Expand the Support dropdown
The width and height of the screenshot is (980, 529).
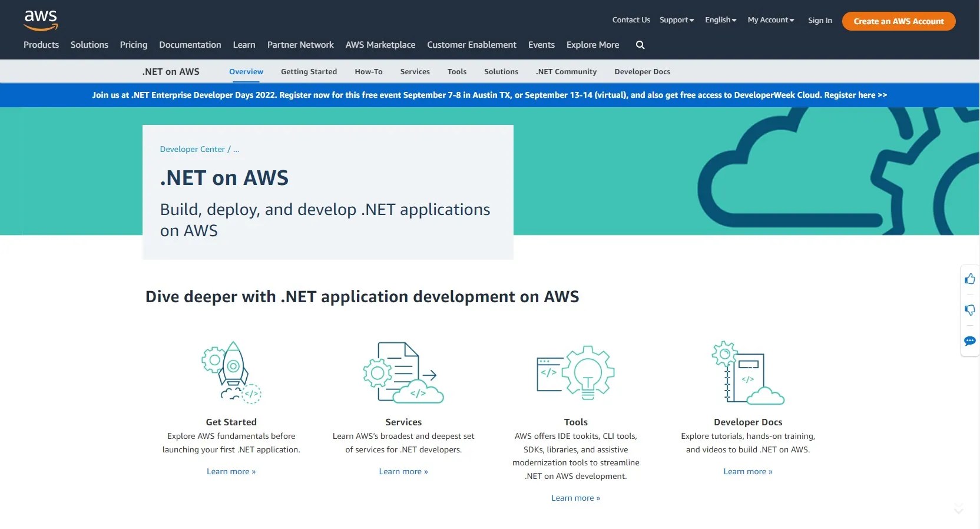(x=677, y=20)
